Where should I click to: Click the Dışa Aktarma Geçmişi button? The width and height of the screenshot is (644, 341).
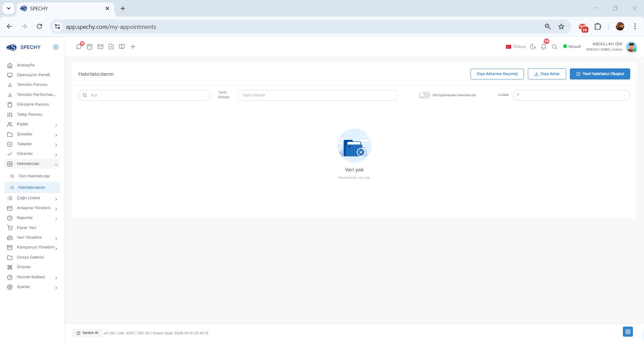tap(497, 74)
